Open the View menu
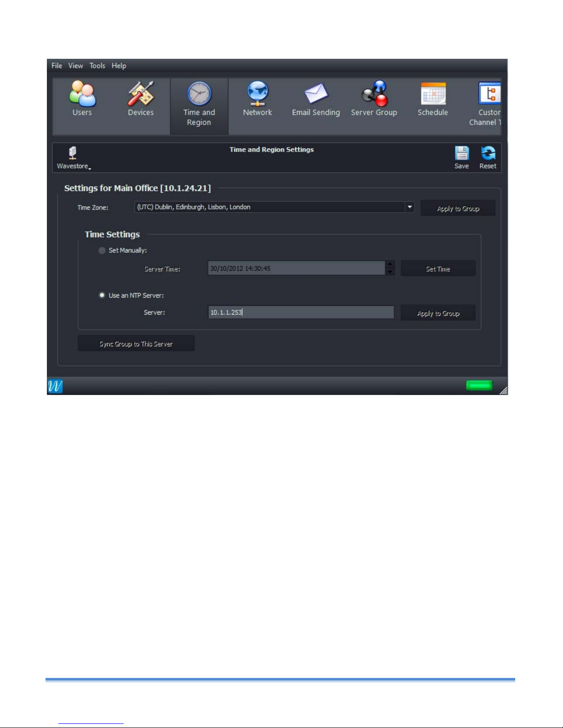The image size is (563, 728). [76, 66]
